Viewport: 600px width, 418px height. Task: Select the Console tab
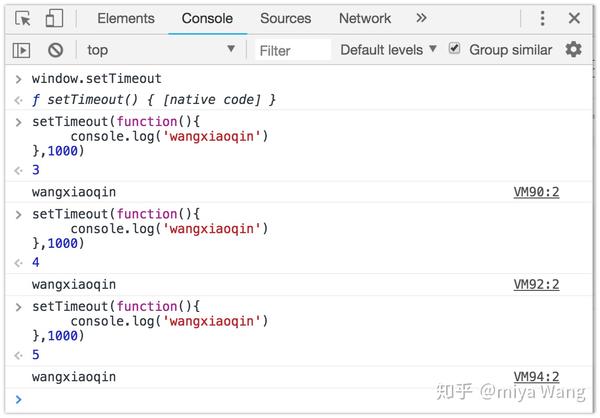[207, 18]
